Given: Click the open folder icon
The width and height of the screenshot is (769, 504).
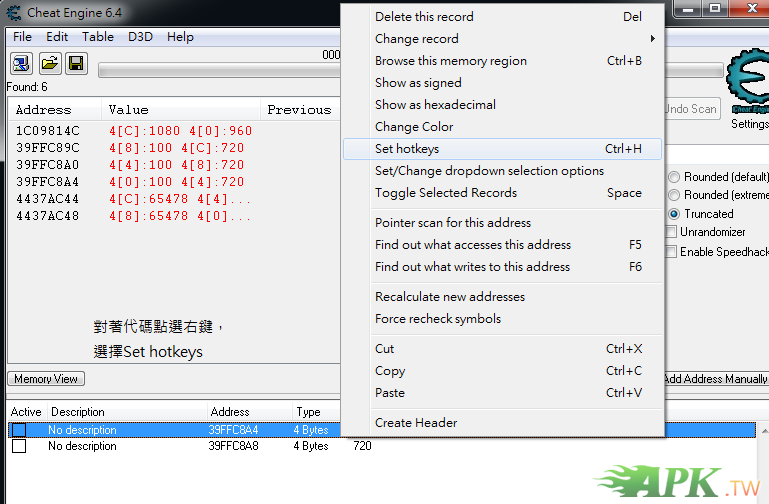Looking at the screenshot, I should coord(49,64).
